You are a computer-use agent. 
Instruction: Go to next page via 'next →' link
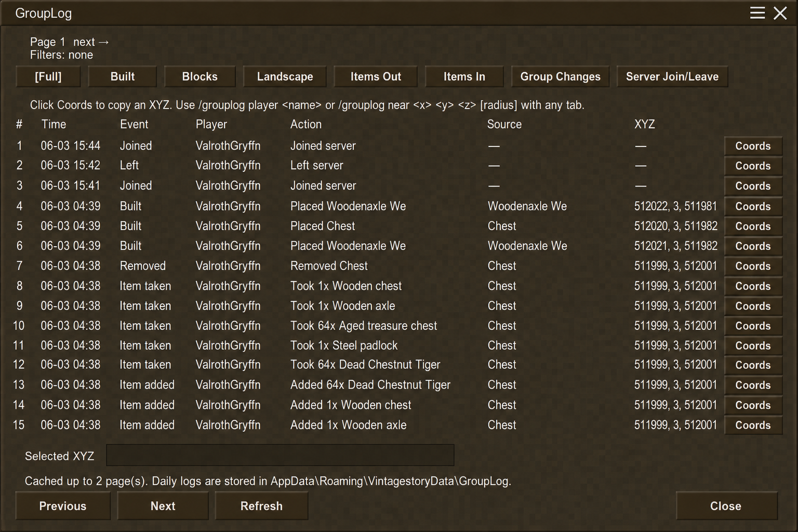tap(91, 42)
